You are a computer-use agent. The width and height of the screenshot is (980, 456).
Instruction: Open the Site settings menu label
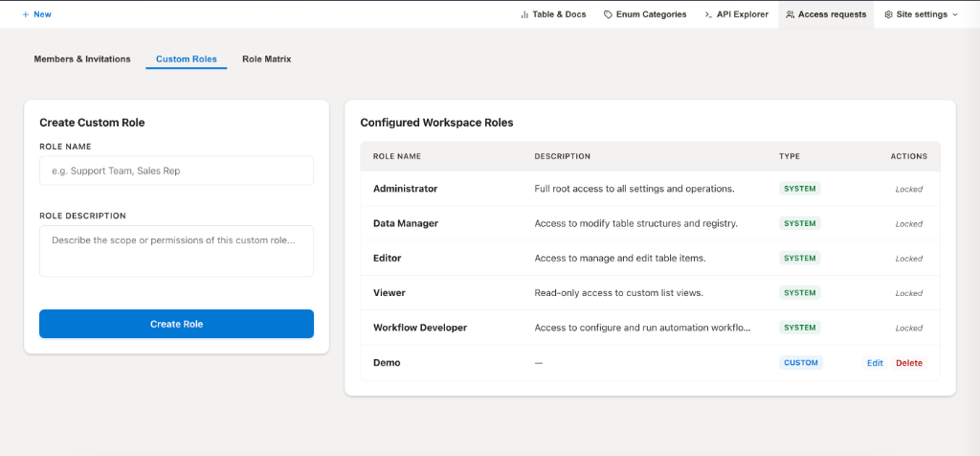coord(922,14)
